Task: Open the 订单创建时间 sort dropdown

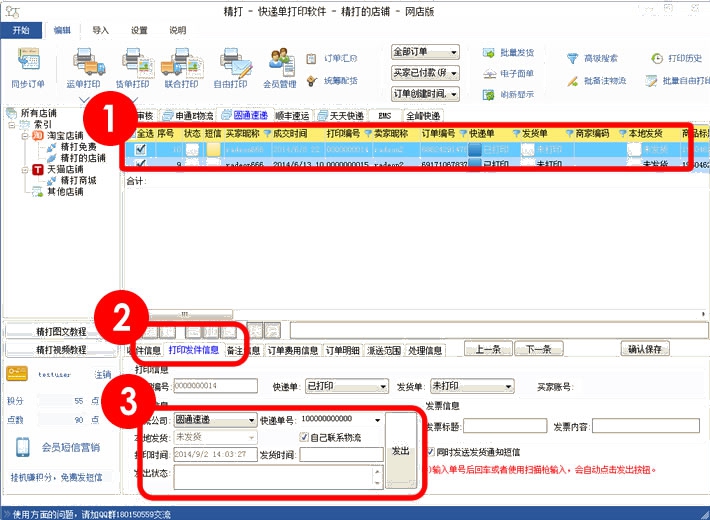Action: point(425,94)
